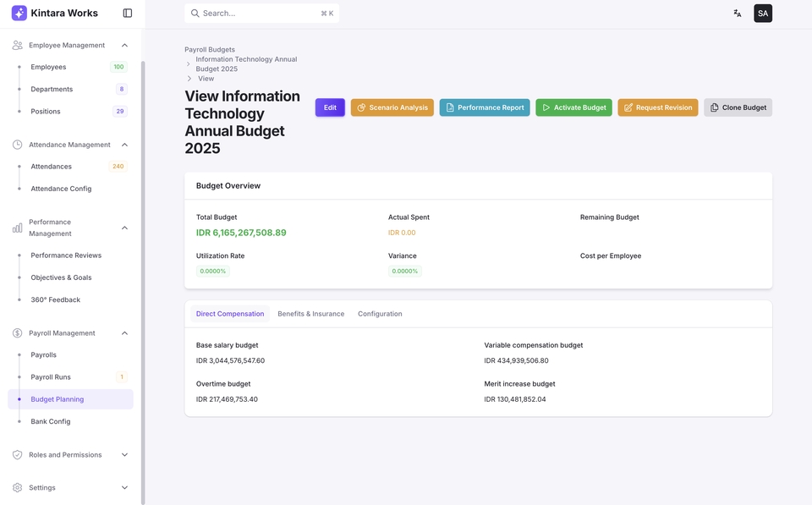
Task: Click the Payroll Management dollar icon
Action: [15, 332]
